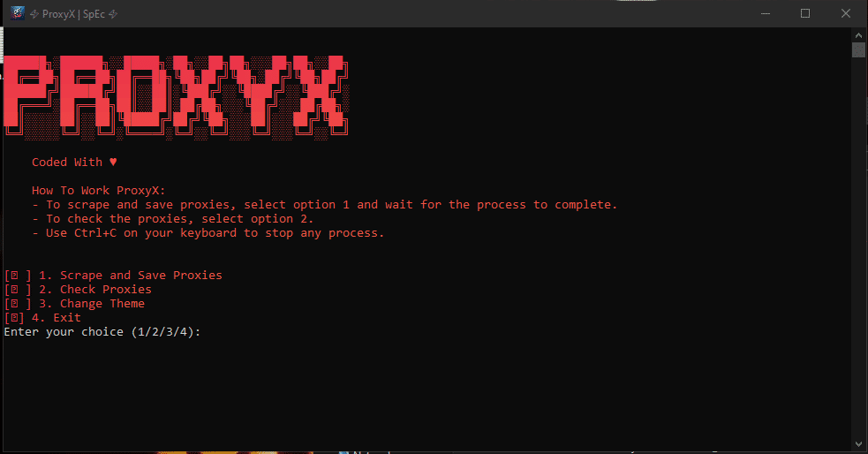Click the vertical scrollbar thumb
This screenshot has height=454, width=868.
pos(858,49)
